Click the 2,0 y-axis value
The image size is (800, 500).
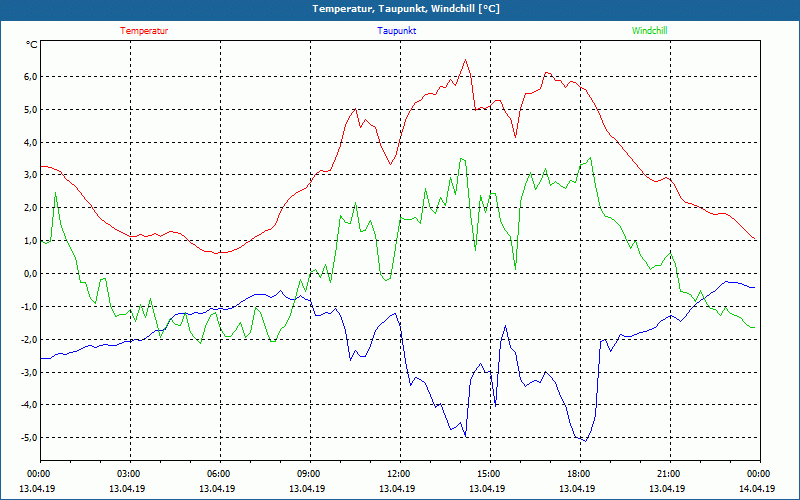click(x=31, y=208)
